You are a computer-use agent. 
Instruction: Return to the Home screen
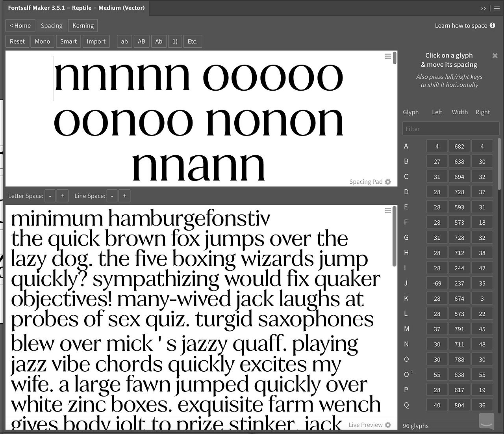tap(20, 25)
